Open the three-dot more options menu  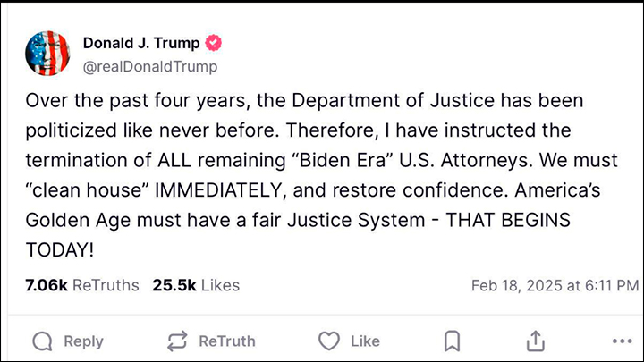point(621,341)
